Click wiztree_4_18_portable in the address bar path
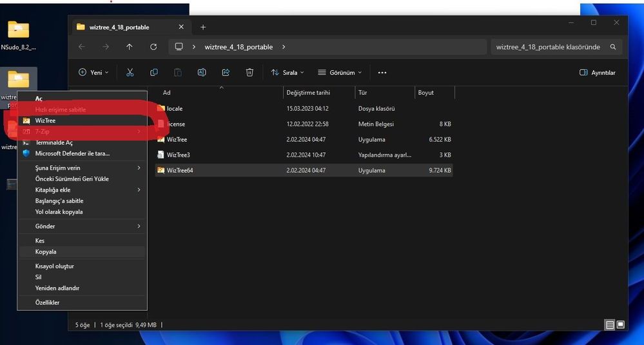Viewport: 644px width, 345px height. [x=239, y=47]
